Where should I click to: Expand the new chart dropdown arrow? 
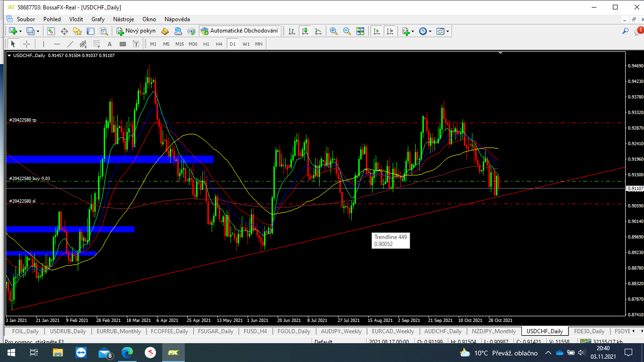20,31
